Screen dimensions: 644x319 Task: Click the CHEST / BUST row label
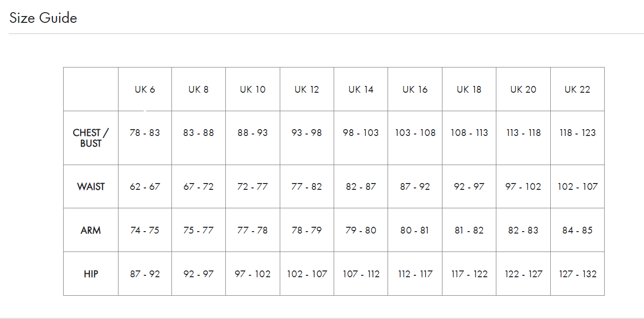click(x=91, y=138)
